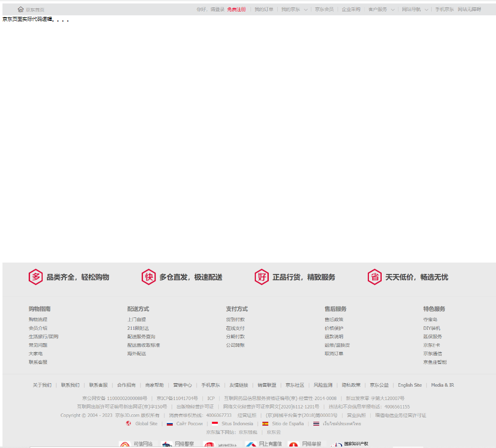This screenshot has height=448, width=496.
Task: Click the red 省 hexagon icon
Action: [375, 277]
